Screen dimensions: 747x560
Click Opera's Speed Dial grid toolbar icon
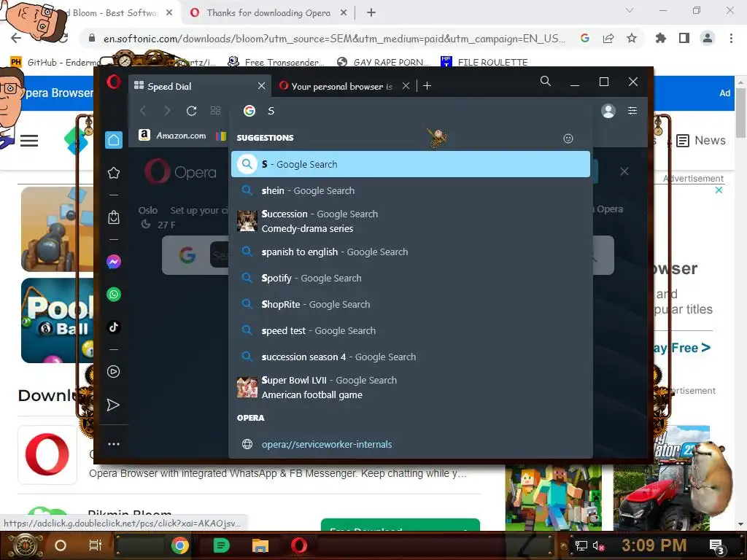click(x=215, y=111)
